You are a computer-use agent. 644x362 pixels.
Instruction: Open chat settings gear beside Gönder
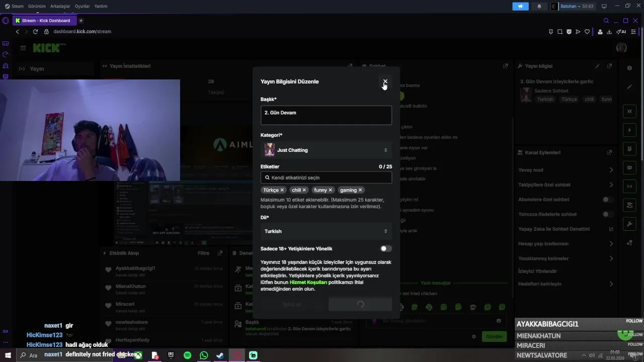[473, 336]
